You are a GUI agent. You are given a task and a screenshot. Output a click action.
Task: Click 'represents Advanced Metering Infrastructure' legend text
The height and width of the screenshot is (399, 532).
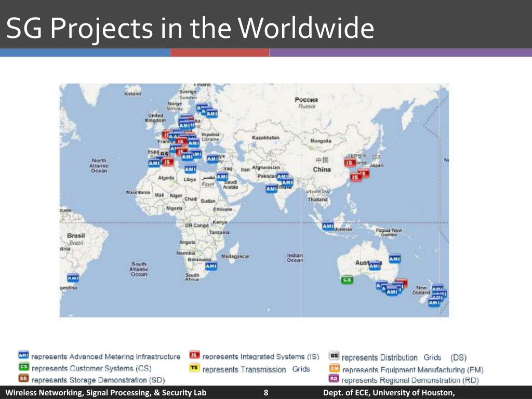[106, 356]
